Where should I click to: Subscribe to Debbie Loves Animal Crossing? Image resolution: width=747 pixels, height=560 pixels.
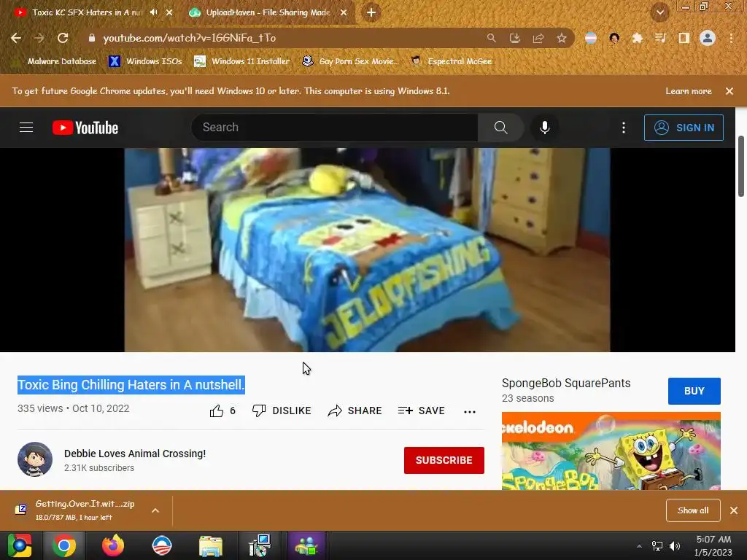(444, 460)
